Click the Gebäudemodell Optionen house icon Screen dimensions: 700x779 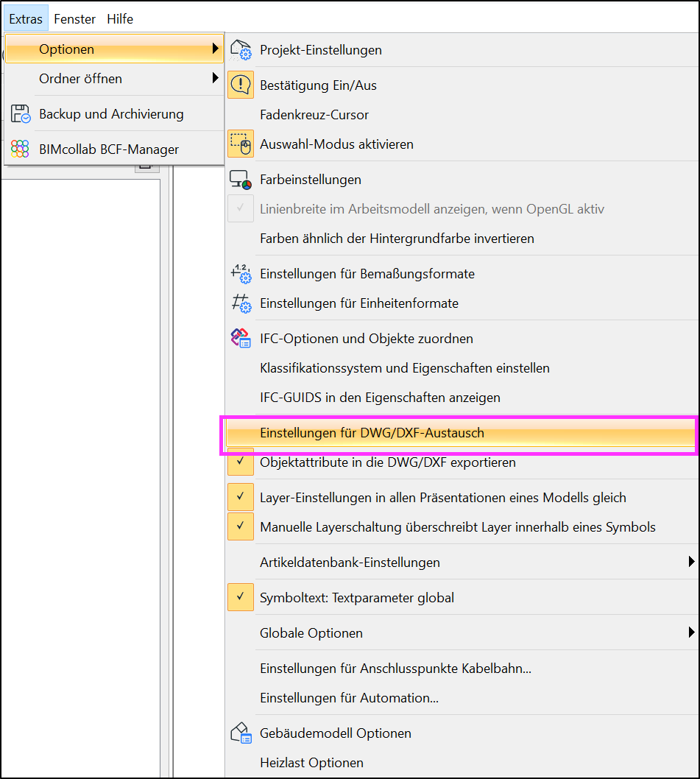(x=241, y=733)
